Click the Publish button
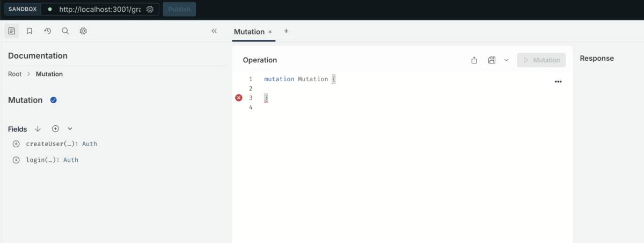The image size is (644, 243). coord(179,9)
